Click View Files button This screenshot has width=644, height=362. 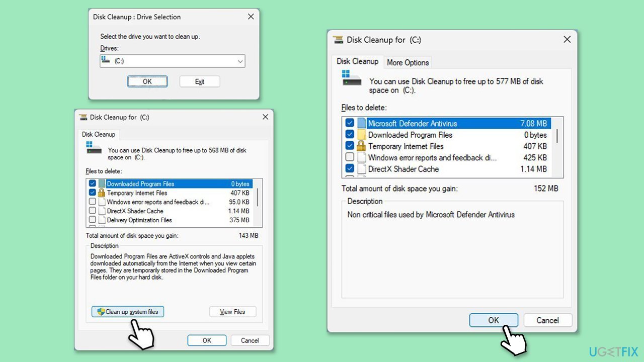(x=232, y=312)
